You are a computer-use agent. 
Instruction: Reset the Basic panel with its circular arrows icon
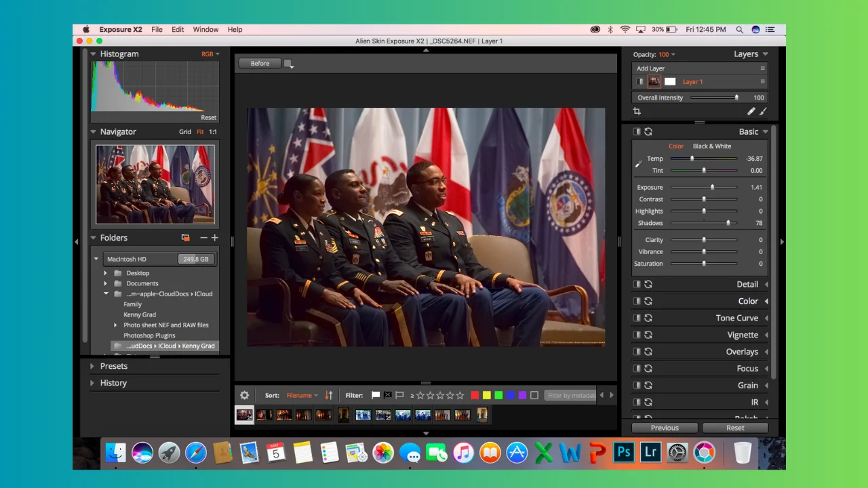coord(648,131)
